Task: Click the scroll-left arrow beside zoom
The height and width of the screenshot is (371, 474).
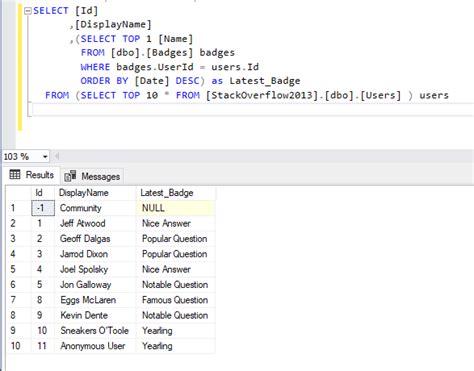Action: (x=57, y=156)
